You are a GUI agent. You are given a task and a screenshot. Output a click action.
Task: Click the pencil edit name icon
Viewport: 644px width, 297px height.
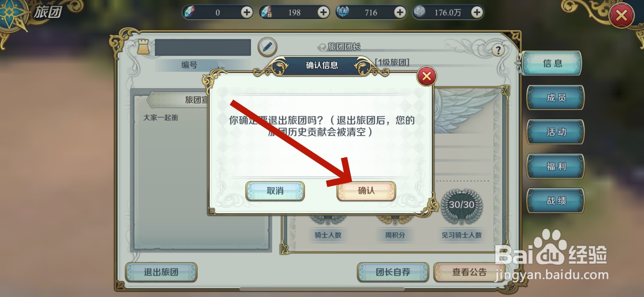click(x=267, y=47)
